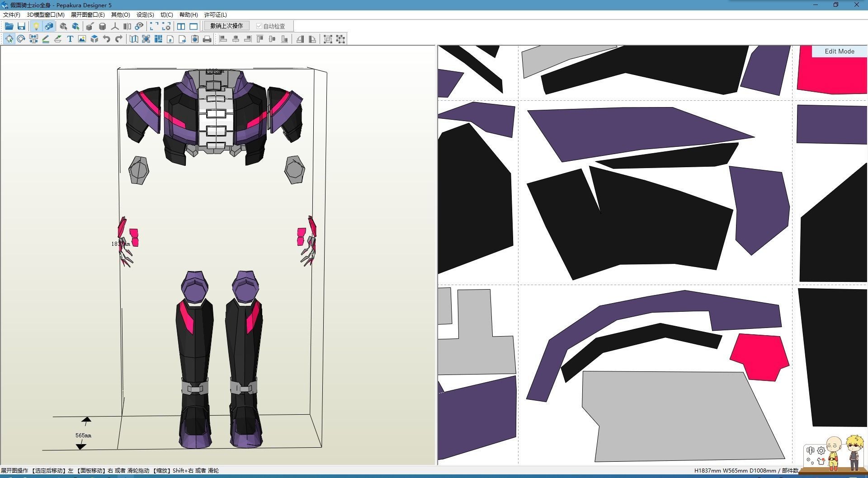Undo using the curved left arrow
This screenshot has height=478, width=868.
tap(106, 39)
